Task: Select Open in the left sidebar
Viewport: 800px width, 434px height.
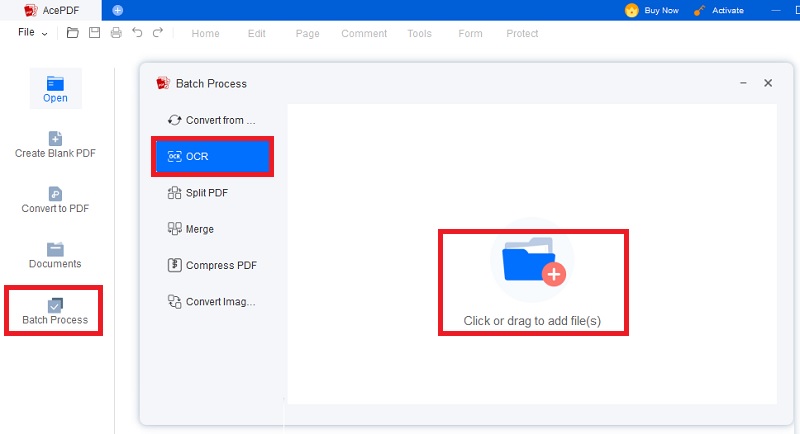Action: click(x=55, y=89)
